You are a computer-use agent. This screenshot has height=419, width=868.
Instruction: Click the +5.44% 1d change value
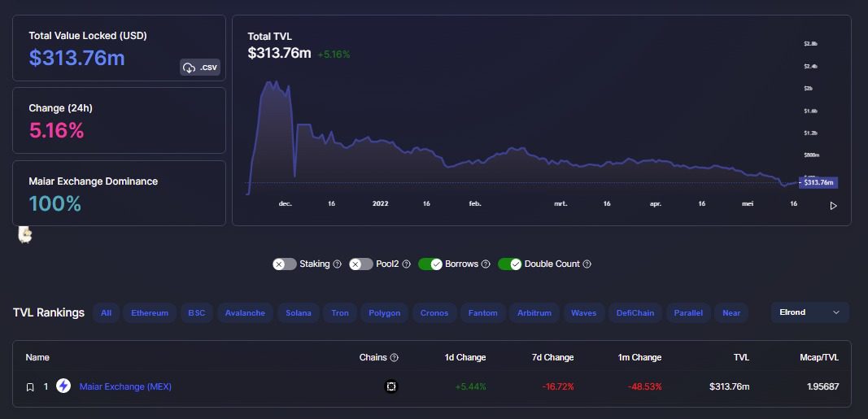pos(470,387)
